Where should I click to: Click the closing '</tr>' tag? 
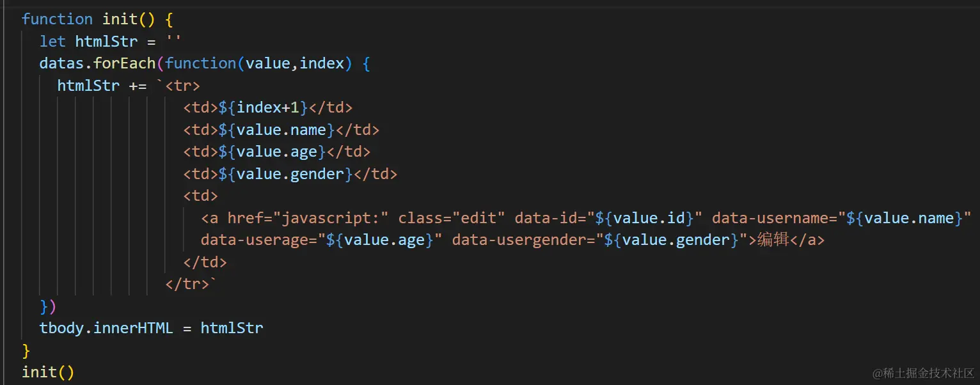pyautogui.click(x=187, y=284)
